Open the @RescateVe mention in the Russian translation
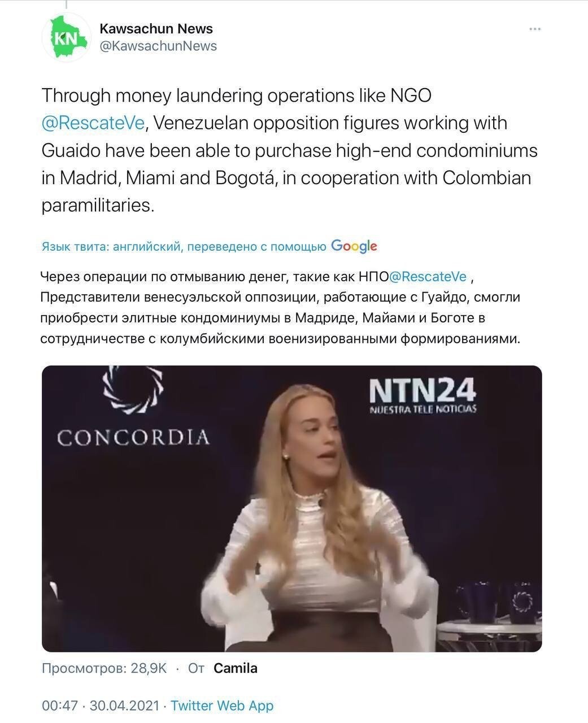 pyautogui.click(x=429, y=276)
